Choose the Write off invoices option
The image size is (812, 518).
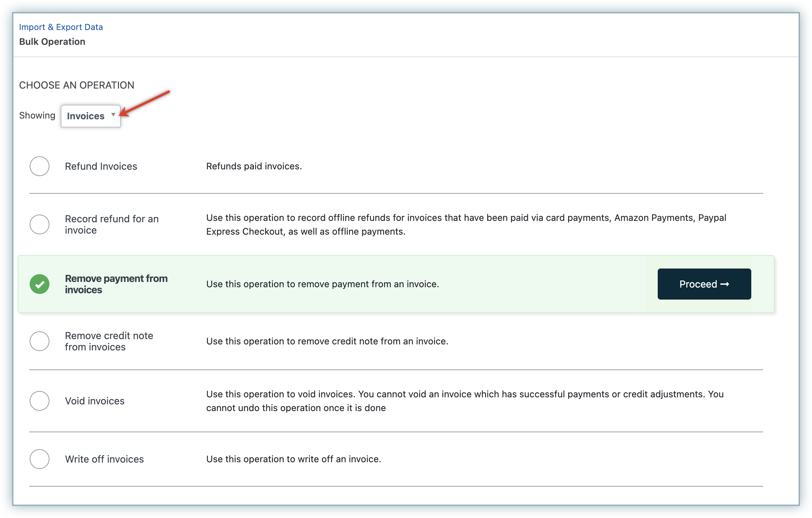(x=40, y=459)
